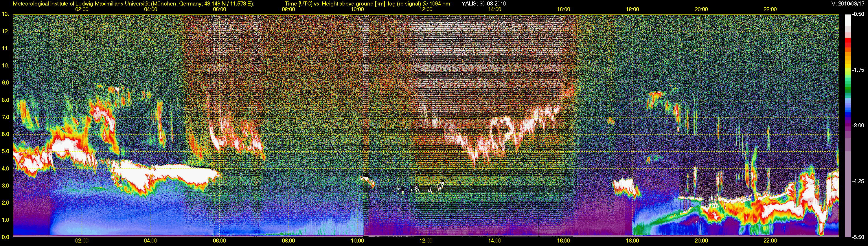Click the 04:00 label on the upper time axis
The height and width of the screenshot is (246, 868).
(x=151, y=10)
